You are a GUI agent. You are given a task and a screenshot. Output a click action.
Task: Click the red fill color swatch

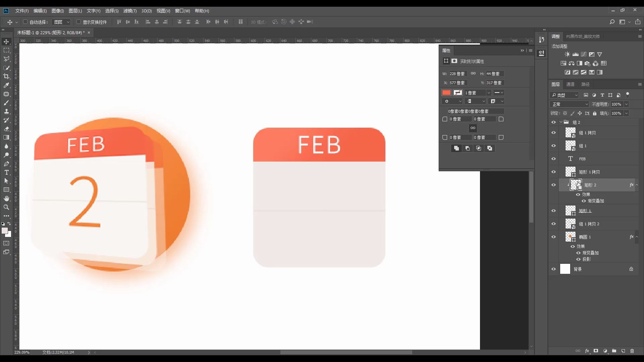click(446, 93)
